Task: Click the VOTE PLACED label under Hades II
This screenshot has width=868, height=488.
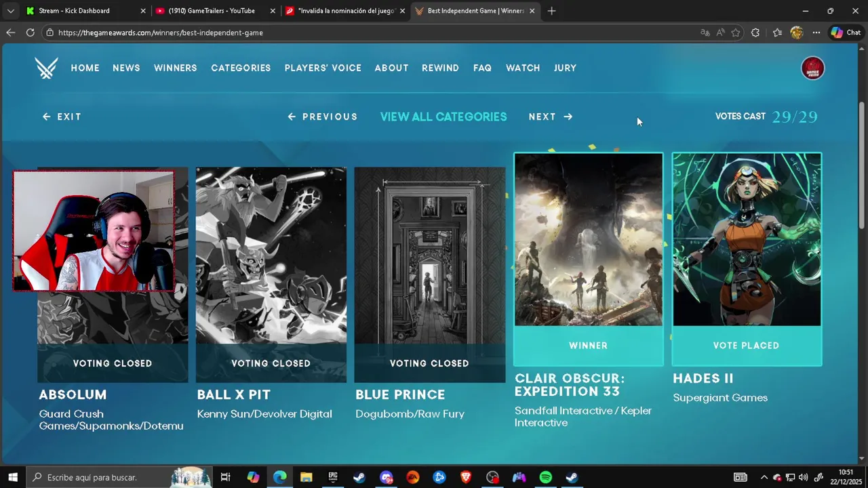Action: [x=746, y=346]
